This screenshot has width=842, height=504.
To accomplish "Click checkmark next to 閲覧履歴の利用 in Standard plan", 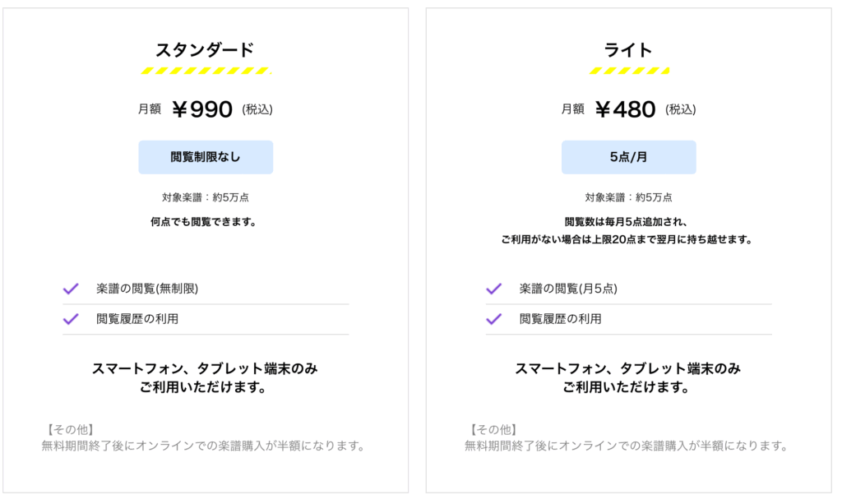I will coord(71,319).
